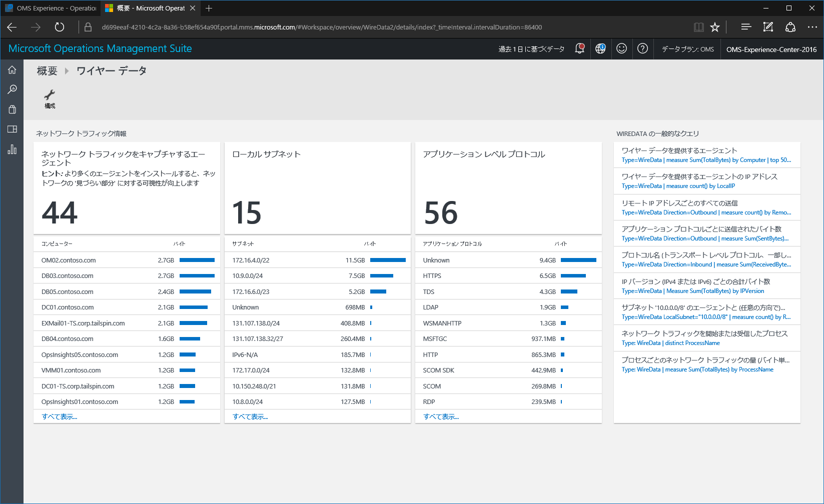Screen dimensions: 824x504
Task: Select LDAP protocol row
Action: tap(508, 307)
